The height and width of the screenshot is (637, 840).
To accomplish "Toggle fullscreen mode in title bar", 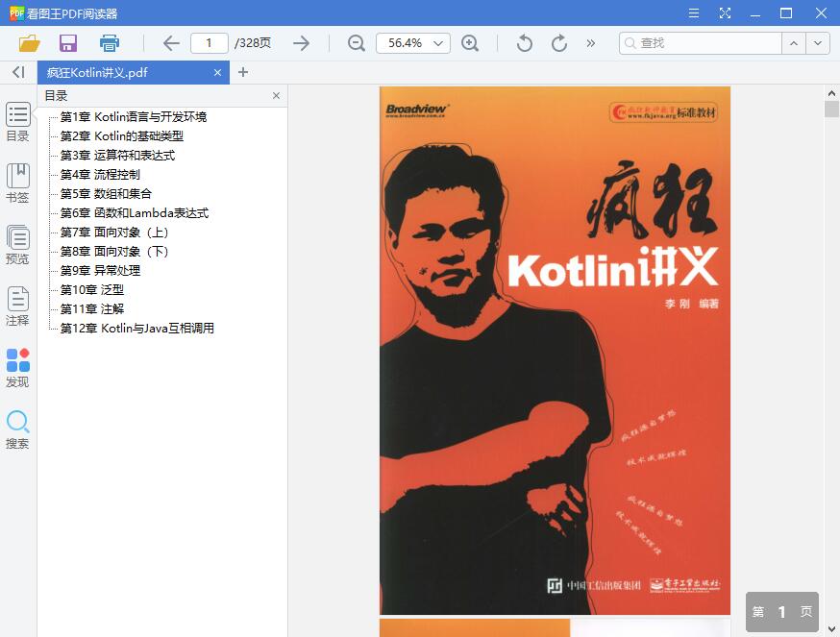I will 725,13.
